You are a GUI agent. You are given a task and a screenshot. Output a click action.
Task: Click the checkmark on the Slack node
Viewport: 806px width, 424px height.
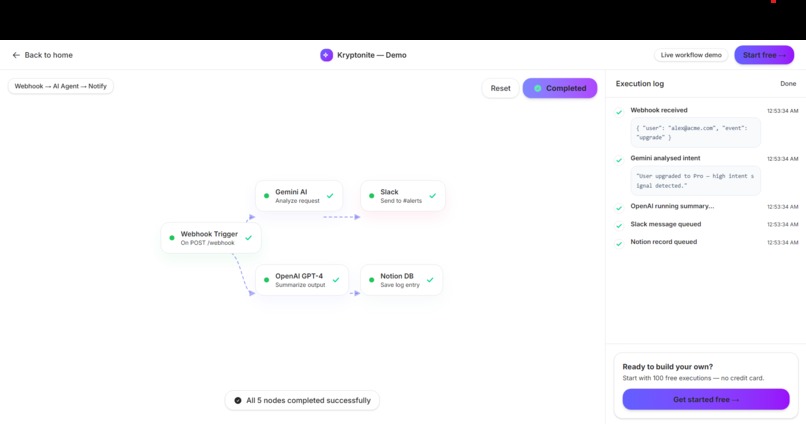click(433, 196)
